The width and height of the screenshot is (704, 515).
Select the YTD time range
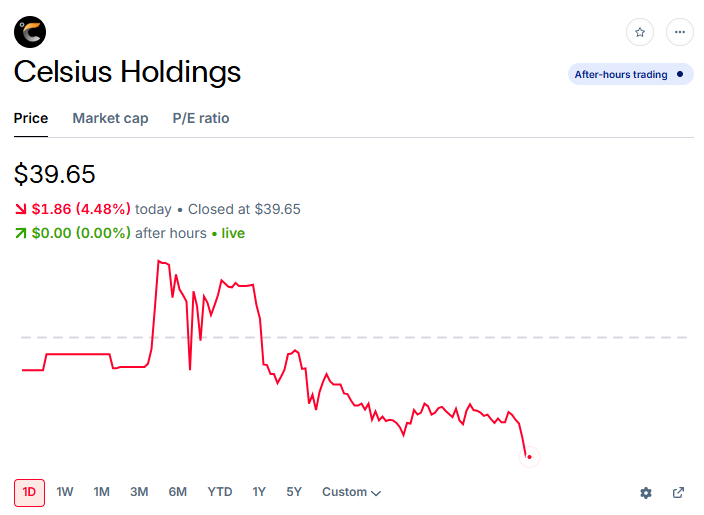coord(220,492)
